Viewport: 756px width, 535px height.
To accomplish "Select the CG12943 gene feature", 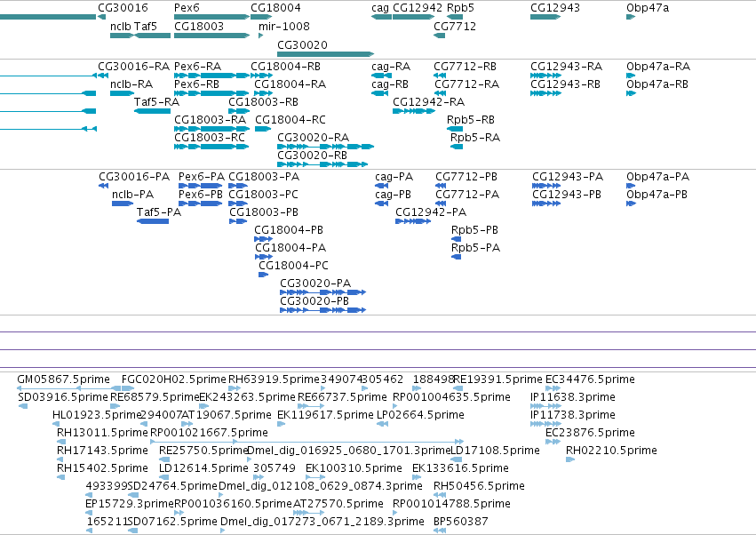I will pos(545,17).
